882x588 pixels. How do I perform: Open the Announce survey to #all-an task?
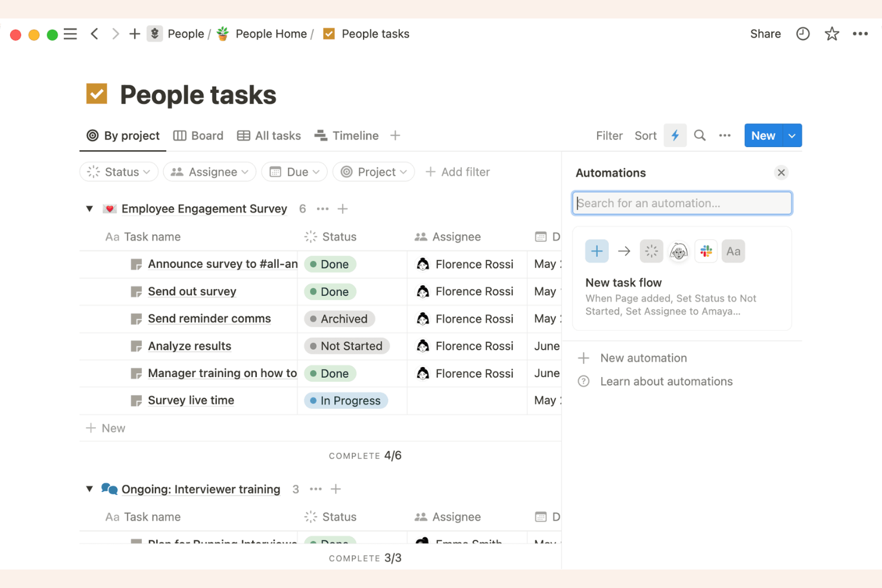tap(223, 265)
